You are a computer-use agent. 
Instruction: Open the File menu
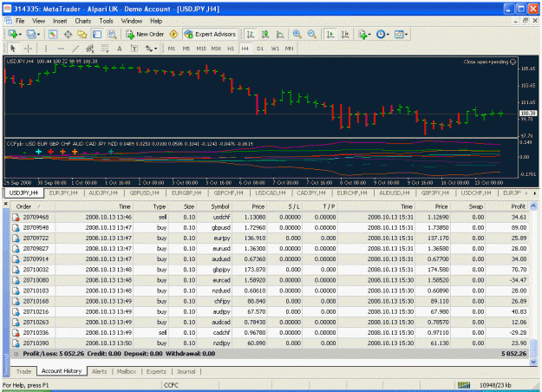[20, 21]
